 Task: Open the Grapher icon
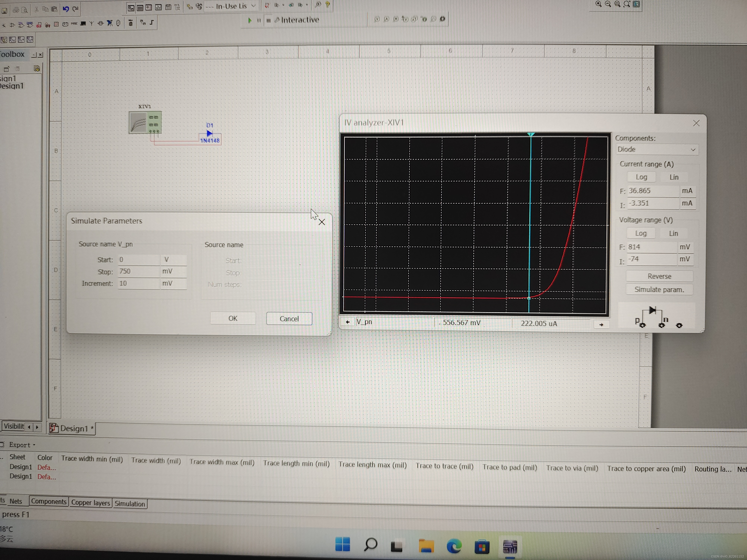pyautogui.click(x=158, y=7)
